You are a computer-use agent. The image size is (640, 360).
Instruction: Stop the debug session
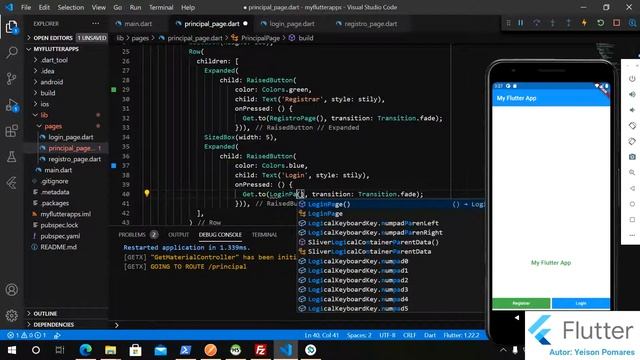[616, 23]
